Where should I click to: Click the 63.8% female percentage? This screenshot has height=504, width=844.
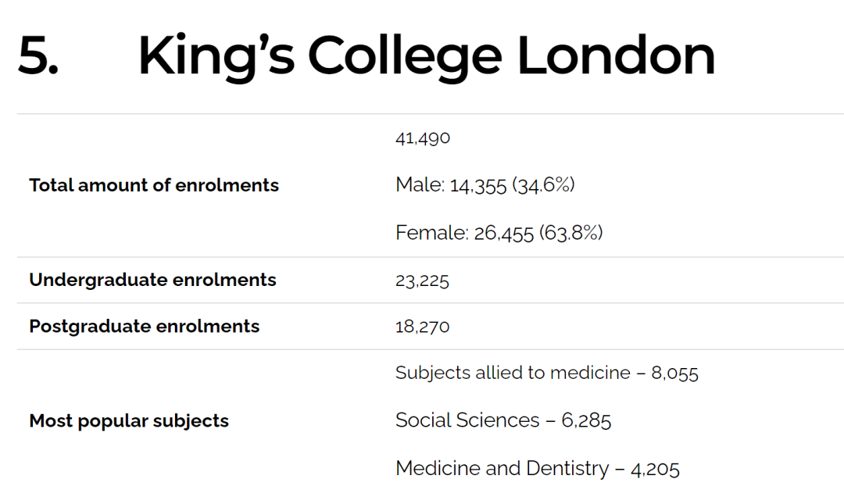click(x=571, y=233)
